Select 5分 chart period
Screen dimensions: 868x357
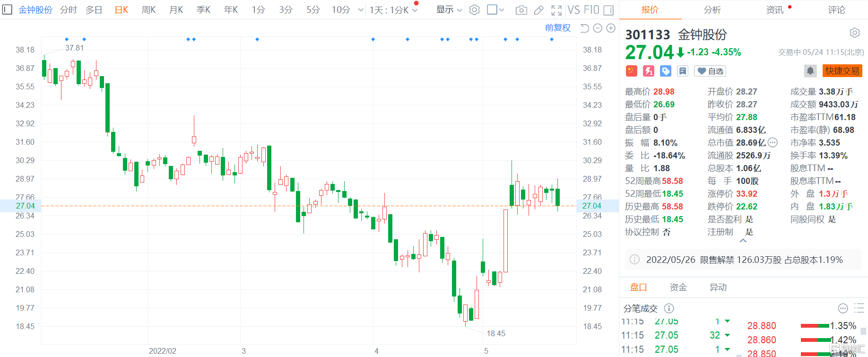pos(313,10)
